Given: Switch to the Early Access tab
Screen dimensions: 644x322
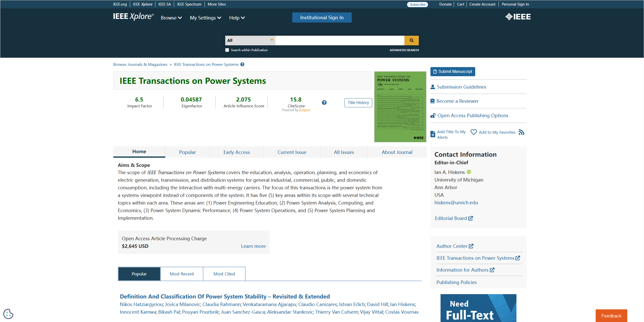Looking at the screenshot, I should [236, 152].
